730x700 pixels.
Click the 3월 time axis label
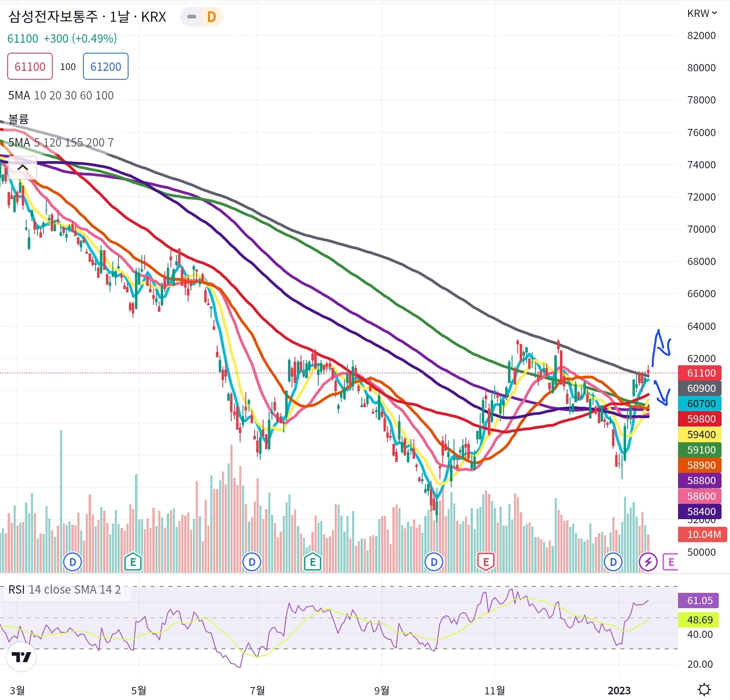(17, 690)
